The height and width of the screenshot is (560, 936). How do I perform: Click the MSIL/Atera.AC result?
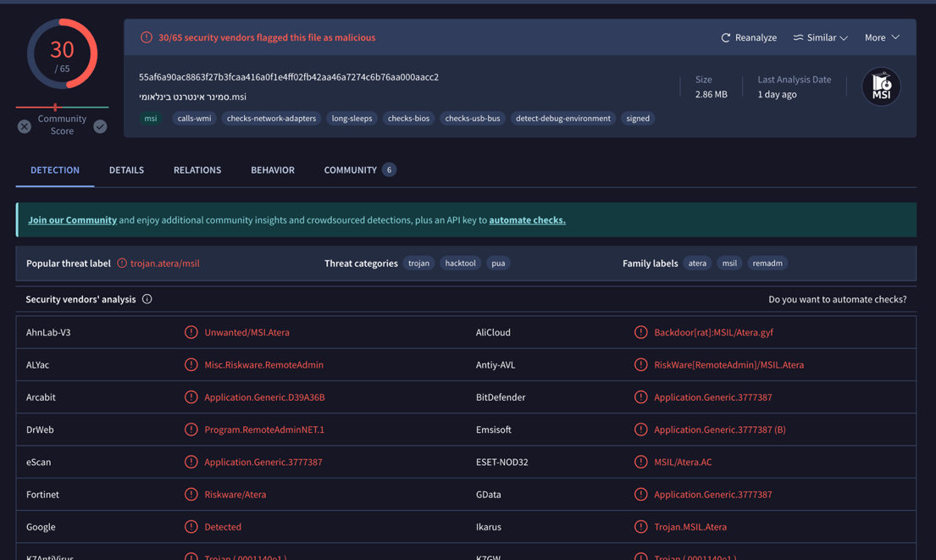pos(683,462)
